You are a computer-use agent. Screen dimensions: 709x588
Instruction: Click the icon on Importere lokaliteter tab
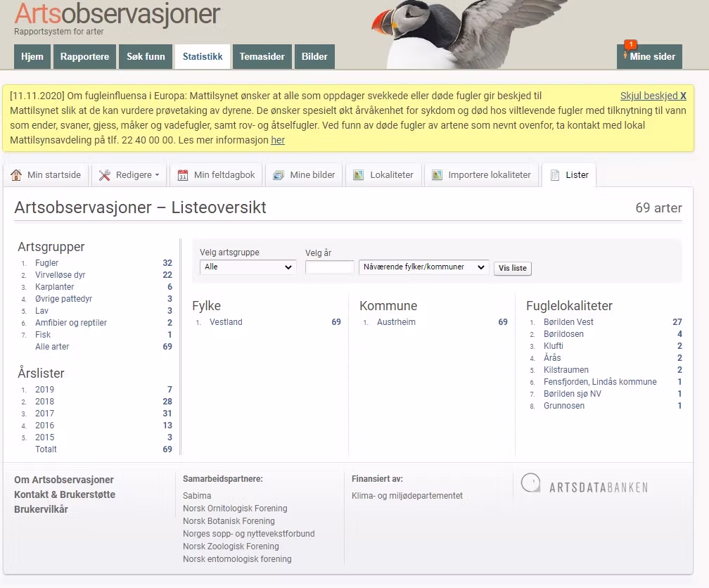tap(437, 175)
